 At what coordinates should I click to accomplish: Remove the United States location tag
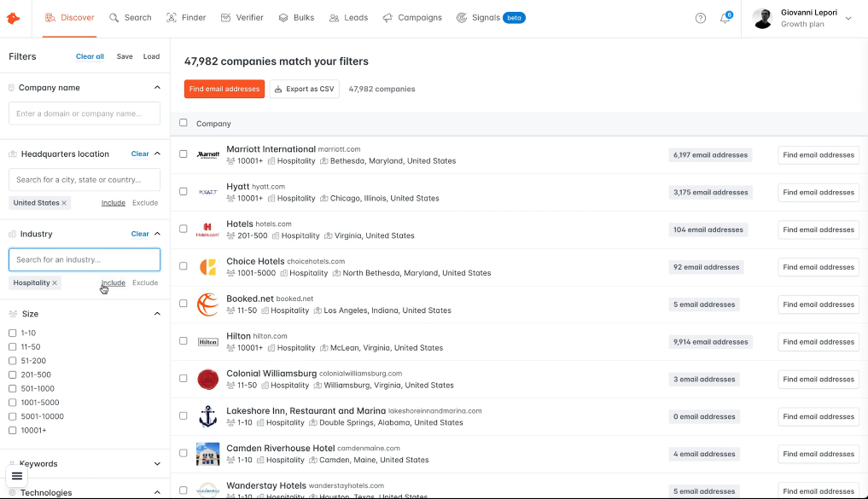(64, 203)
